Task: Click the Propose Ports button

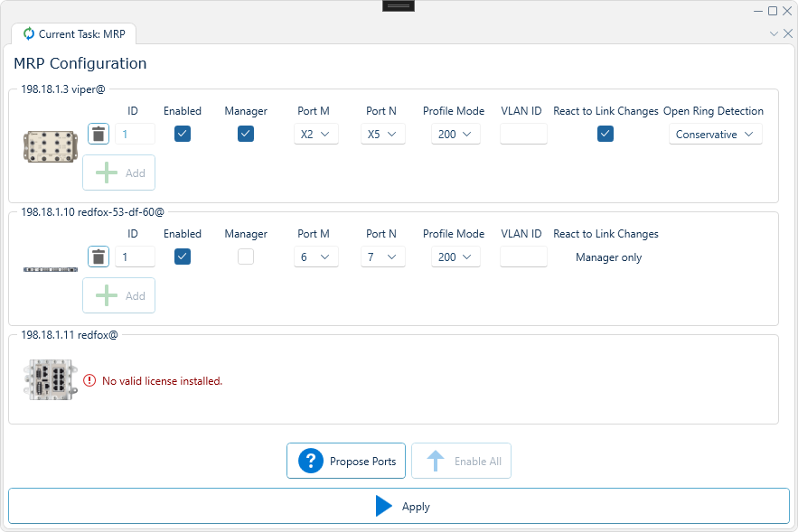Action: pyautogui.click(x=346, y=461)
